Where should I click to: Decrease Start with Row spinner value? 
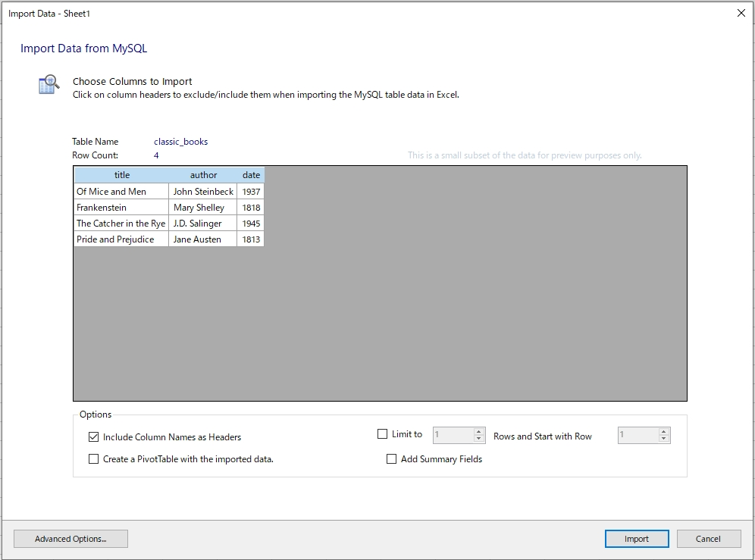(x=663, y=439)
